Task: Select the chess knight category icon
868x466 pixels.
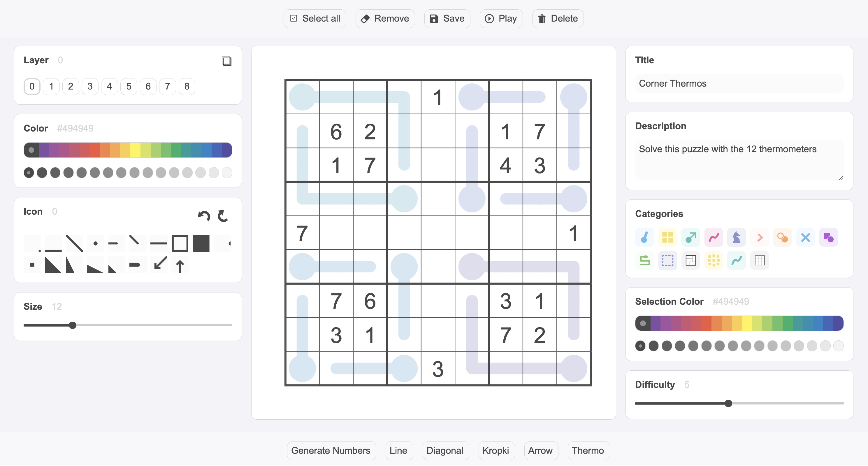Action: pyautogui.click(x=737, y=237)
